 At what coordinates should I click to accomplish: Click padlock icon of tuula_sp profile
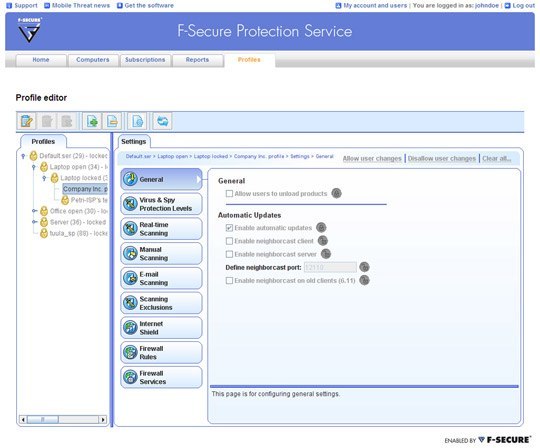point(44,233)
